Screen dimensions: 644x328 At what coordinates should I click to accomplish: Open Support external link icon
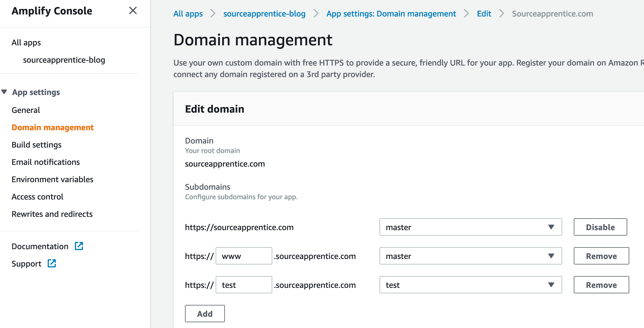pyautogui.click(x=52, y=263)
